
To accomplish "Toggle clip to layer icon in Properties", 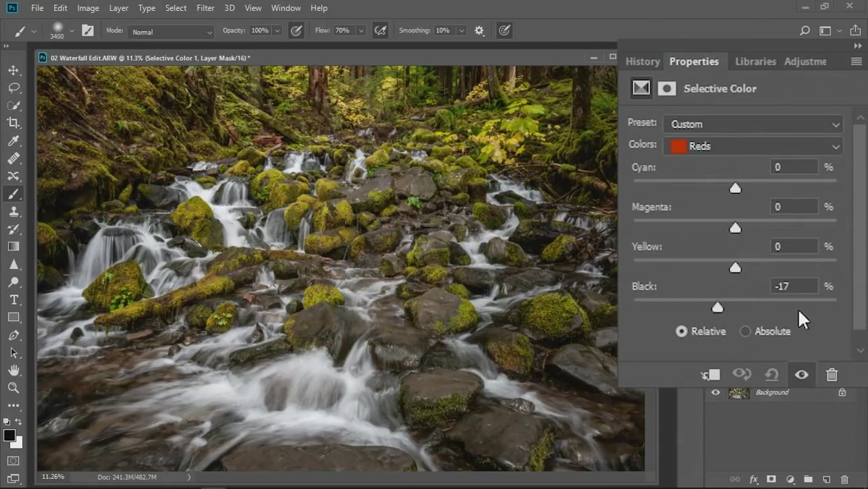I will [710, 374].
